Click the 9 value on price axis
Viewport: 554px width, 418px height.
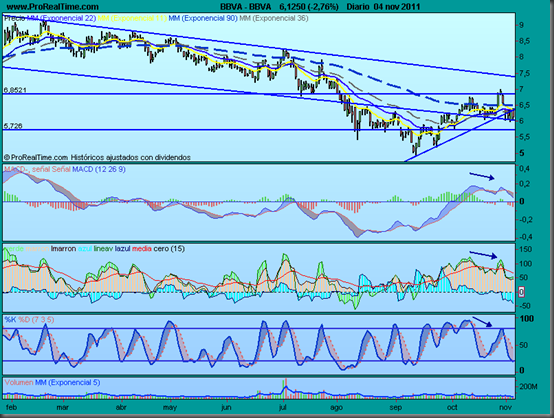click(521, 25)
